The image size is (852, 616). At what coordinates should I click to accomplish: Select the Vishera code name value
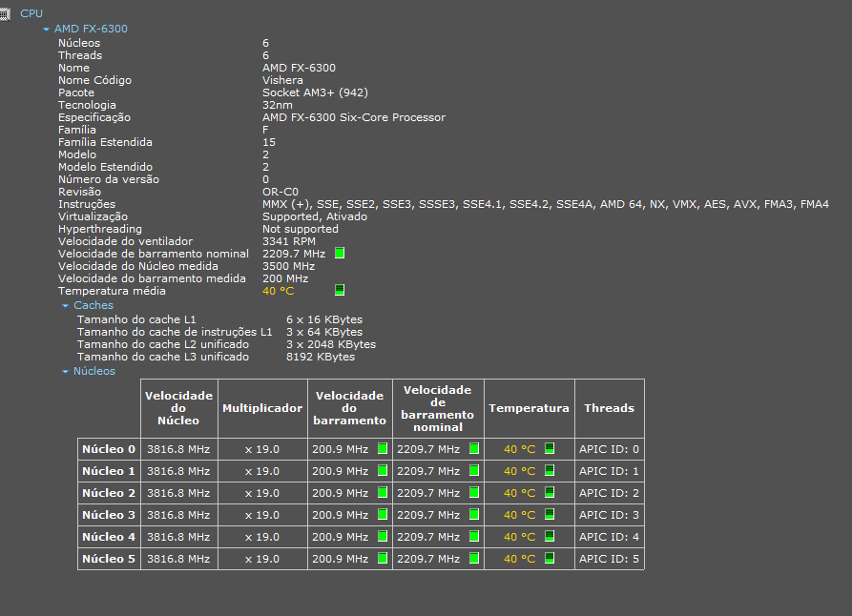coord(282,80)
